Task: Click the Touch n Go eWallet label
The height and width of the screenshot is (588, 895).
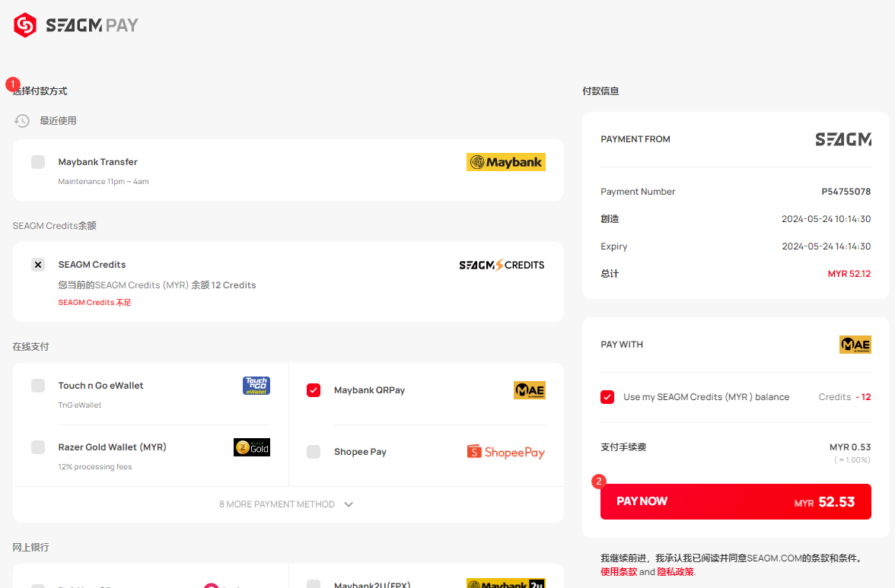Action: click(100, 386)
